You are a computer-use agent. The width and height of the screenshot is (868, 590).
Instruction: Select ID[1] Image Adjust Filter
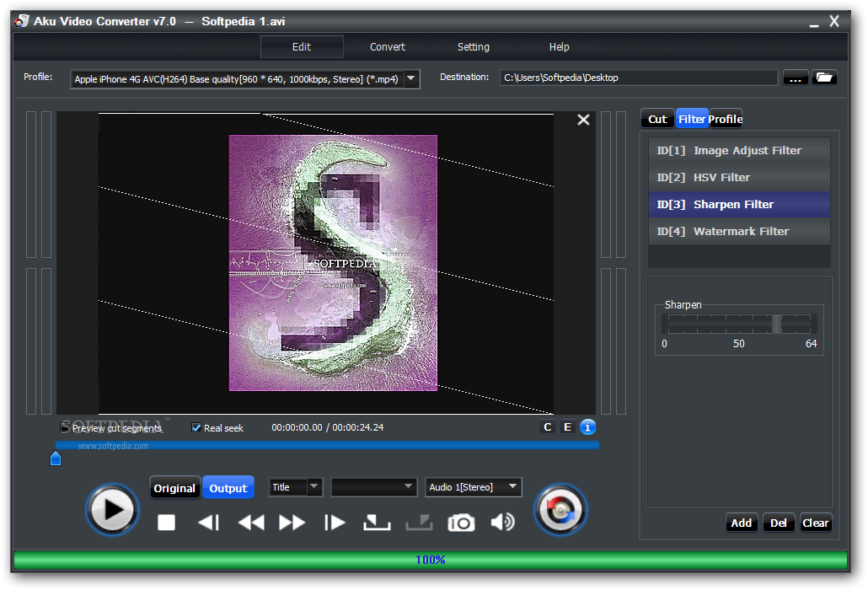tap(739, 151)
